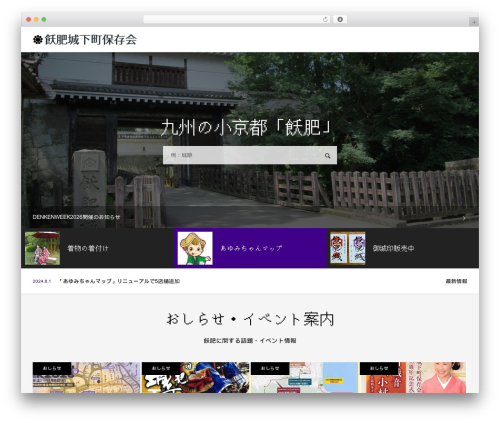Click the chrysanthemum crest logo icon
This screenshot has height=423, width=500.
coord(38,40)
